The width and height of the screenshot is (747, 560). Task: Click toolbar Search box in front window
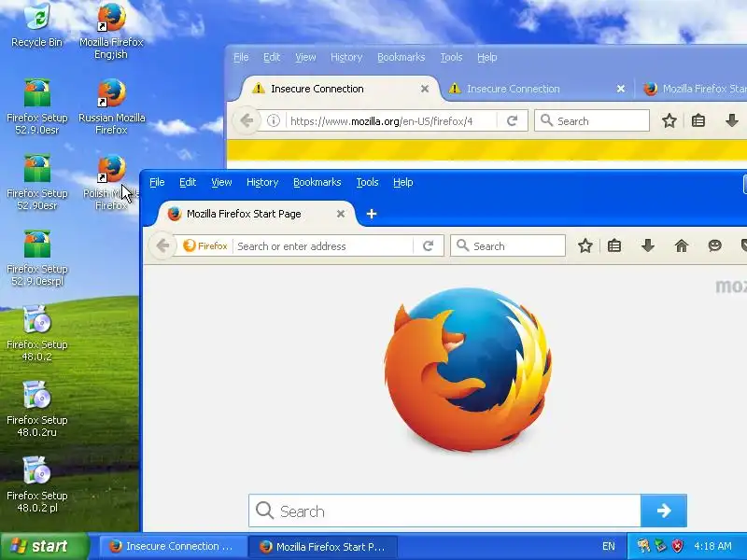point(508,246)
